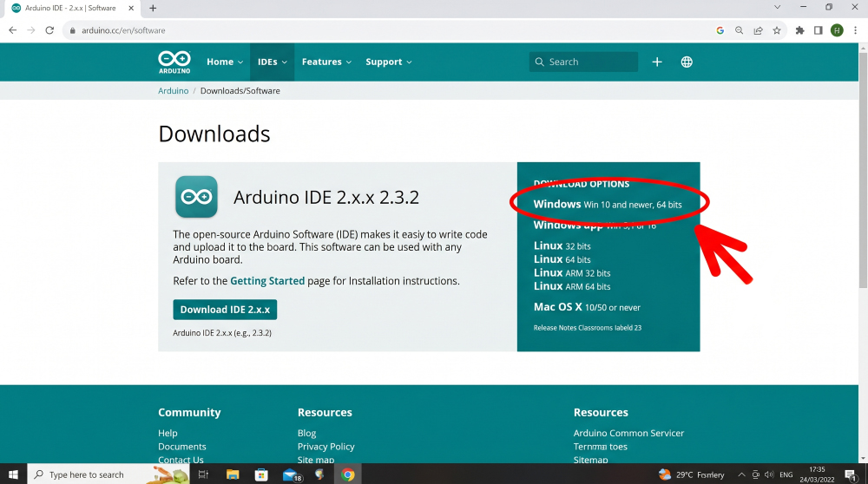Open the extensions puzzle icon
This screenshot has height=484, width=868.
[x=799, y=30]
